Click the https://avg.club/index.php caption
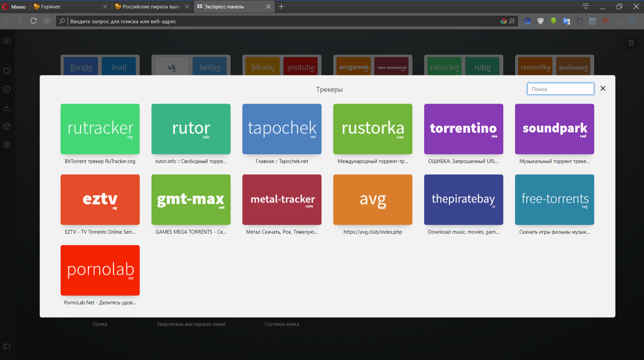The width and height of the screenshot is (644, 360). [373, 232]
